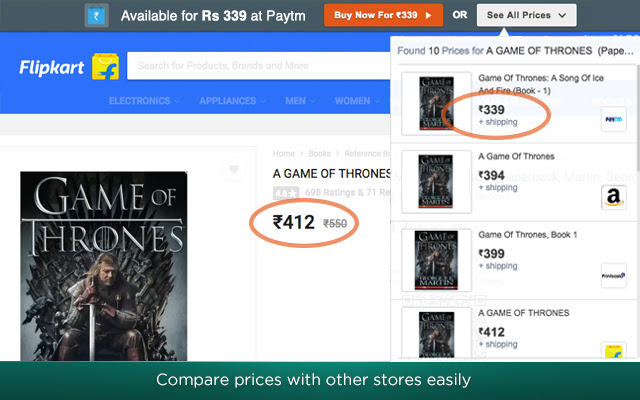The image size is (640, 400).
Task: Click the 4.6 star rating badge
Action: coord(284,192)
